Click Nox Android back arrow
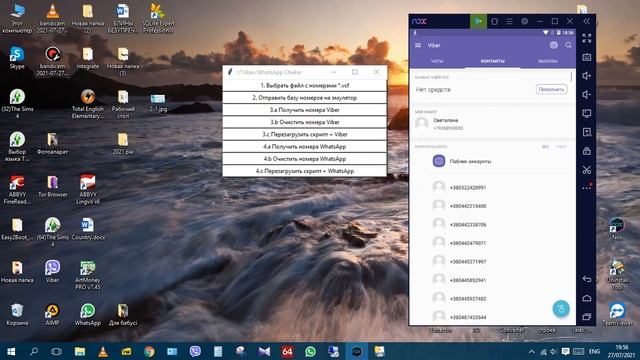Screen dimensions: 640x360 [x=587, y=279]
